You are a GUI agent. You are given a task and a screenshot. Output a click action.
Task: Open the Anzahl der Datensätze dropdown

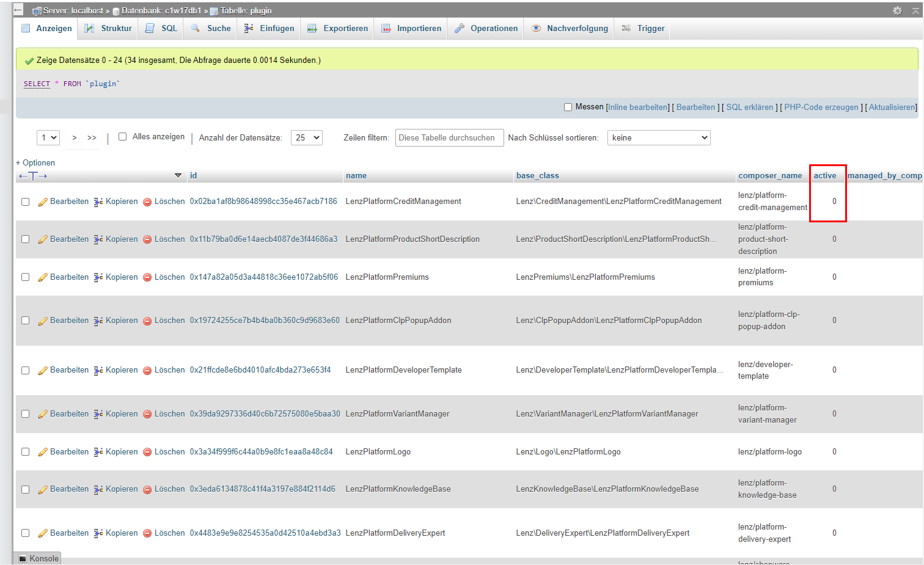306,137
